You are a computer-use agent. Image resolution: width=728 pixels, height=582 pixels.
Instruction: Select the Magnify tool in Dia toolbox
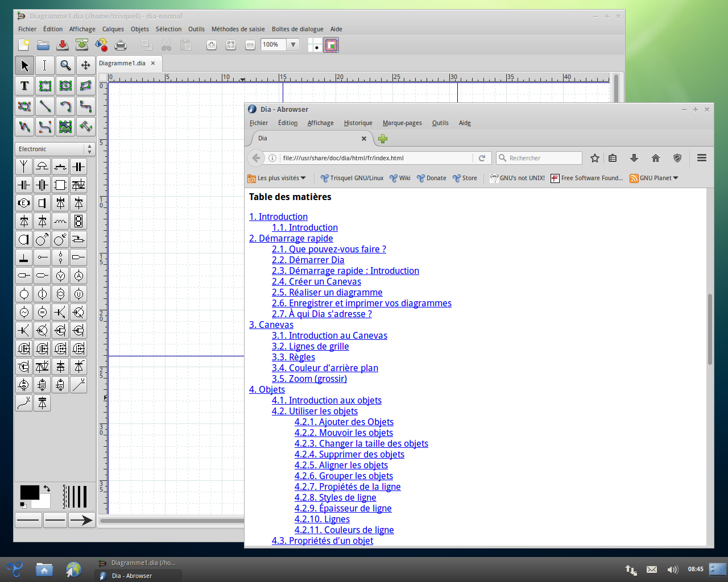click(65, 65)
